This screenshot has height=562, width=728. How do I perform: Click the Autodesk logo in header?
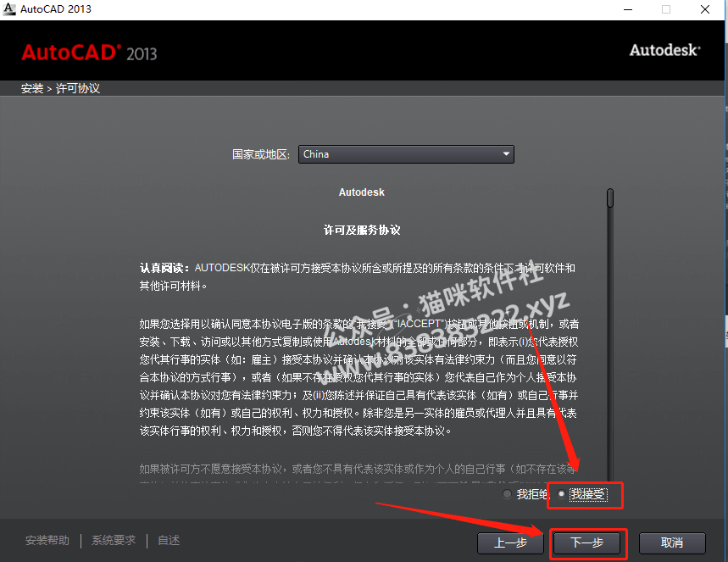(664, 50)
